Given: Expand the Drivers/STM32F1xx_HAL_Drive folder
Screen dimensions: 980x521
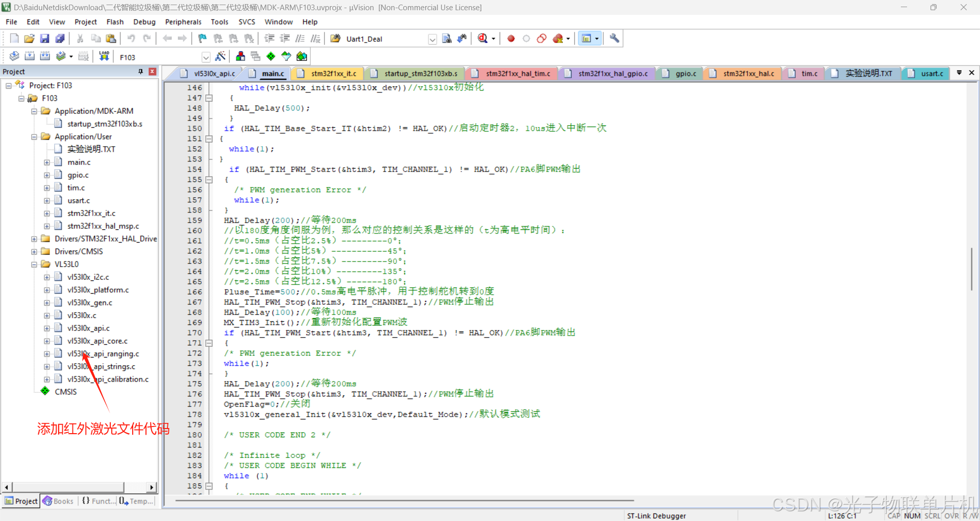Looking at the screenshot, I should coord(34,239).
